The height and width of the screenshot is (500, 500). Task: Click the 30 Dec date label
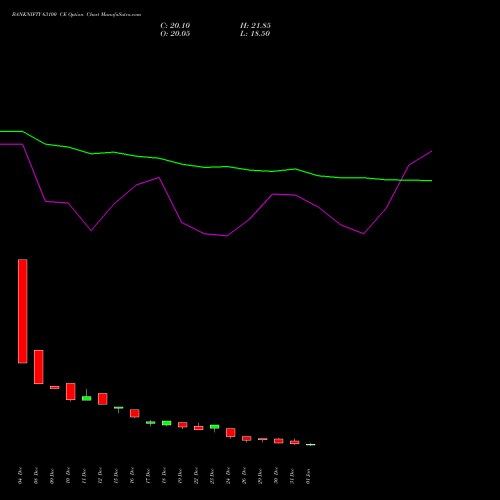click(276, 476)
